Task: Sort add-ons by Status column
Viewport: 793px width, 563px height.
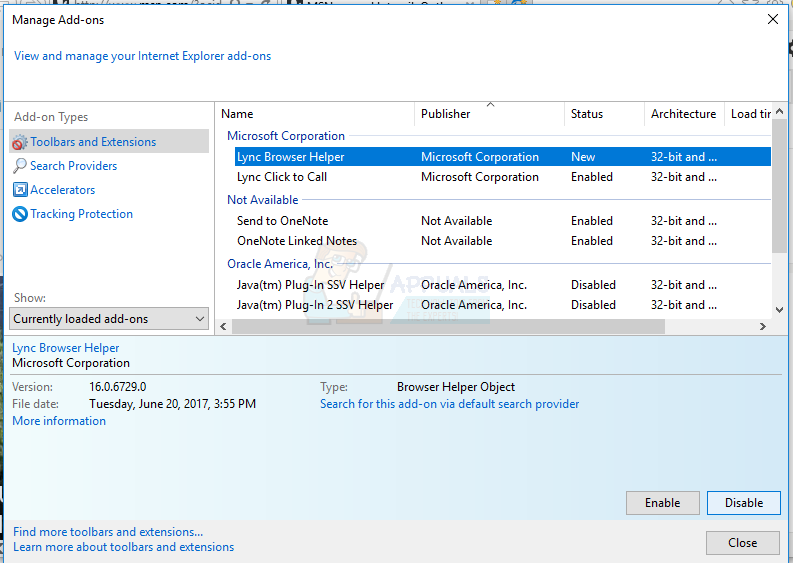Action: 587,114
